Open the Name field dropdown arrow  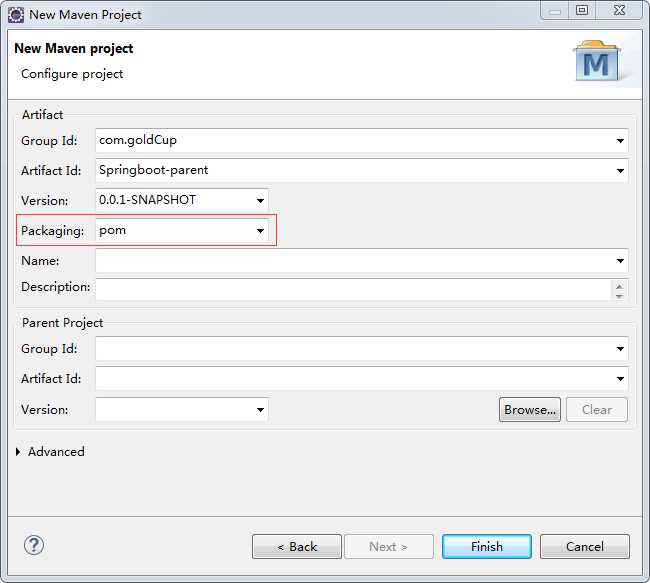tap(620, 261)
